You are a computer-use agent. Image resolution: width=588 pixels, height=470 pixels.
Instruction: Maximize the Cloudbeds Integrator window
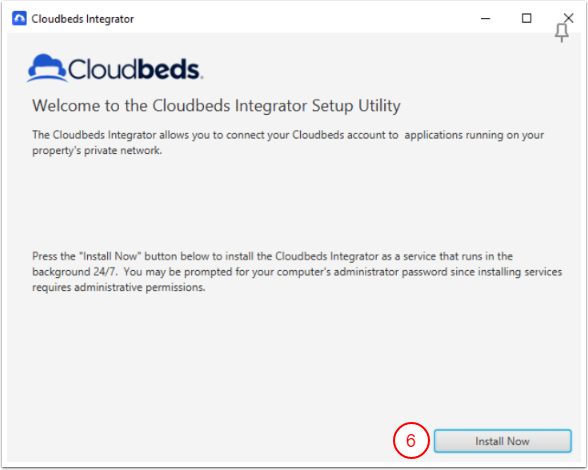(526, 18)
